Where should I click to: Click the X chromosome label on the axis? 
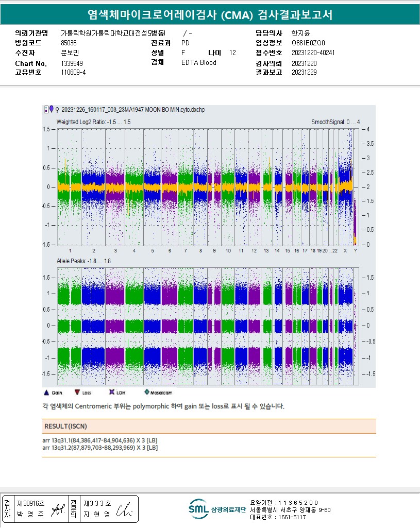click(x=345, y=250)
